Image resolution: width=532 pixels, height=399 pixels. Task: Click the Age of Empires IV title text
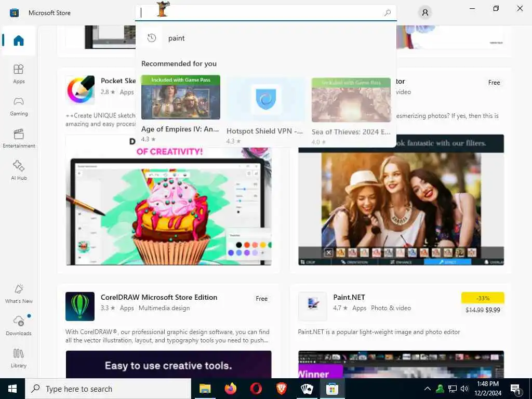coord(180,129)
